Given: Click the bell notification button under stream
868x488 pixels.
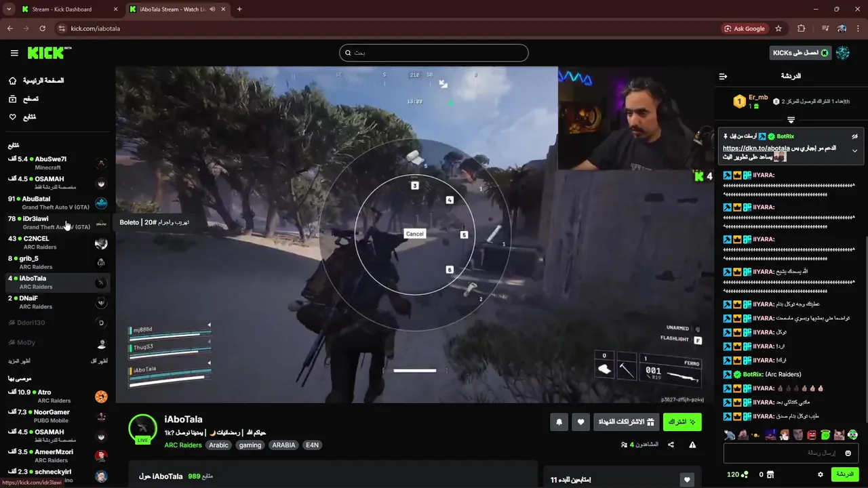Looking at the screenshot, I should pos(559,422).
